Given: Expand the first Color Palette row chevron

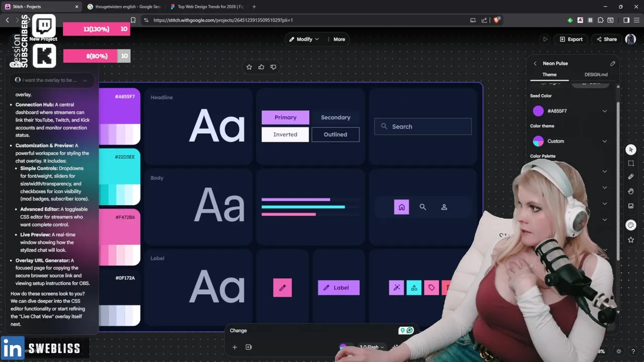Looking at the screenshot, I should coord(605,171).
